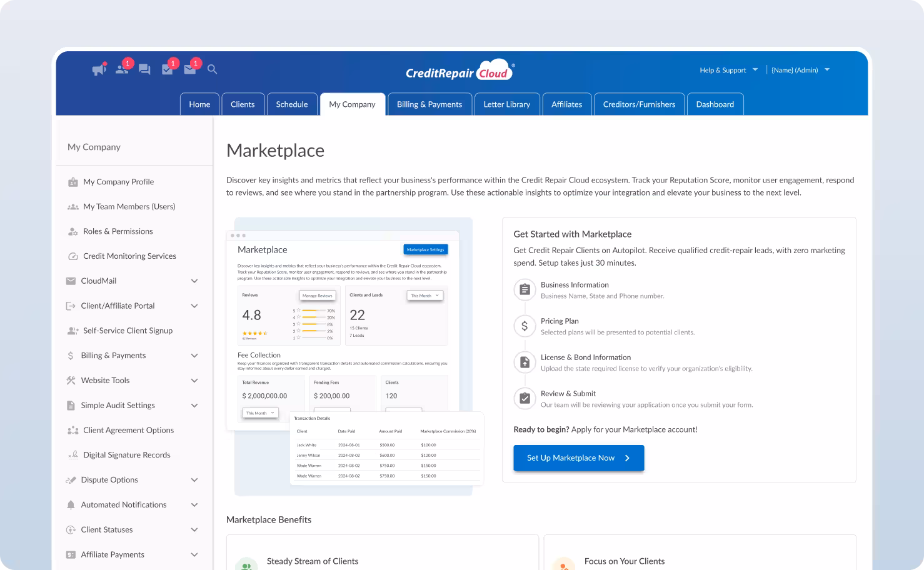Click the Focus on Your Clients card
924x570 pixels.
pos(700,552)
